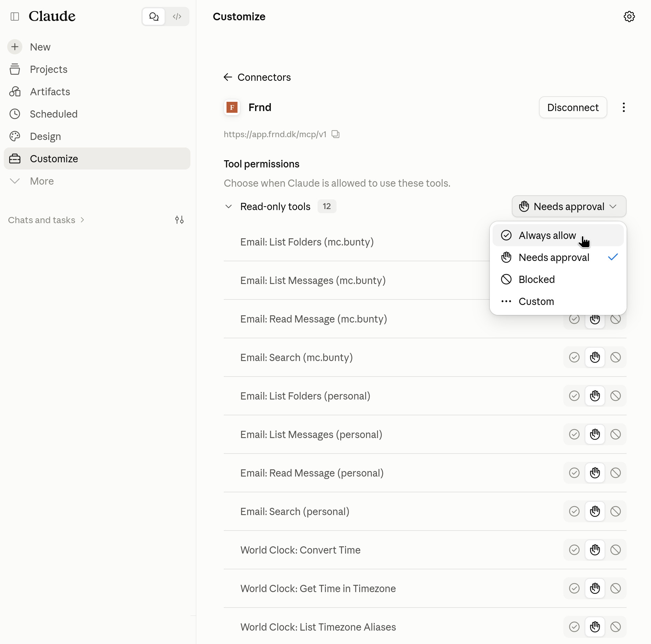This screenshot has width=651, height=644.
Task: Choose Needs approval in dropdown menu
Action: 558,257
